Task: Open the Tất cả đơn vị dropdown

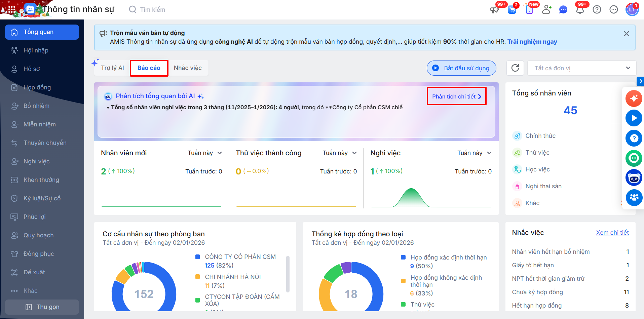Action: click(x=582, y=68)
